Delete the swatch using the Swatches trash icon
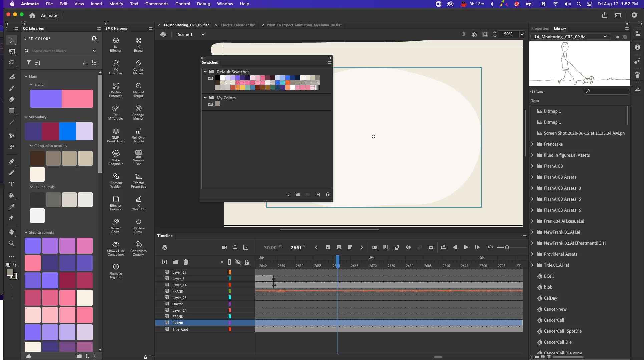Image resolution: width=644 pixels, height=360 pixels. [x=328, y=194]
